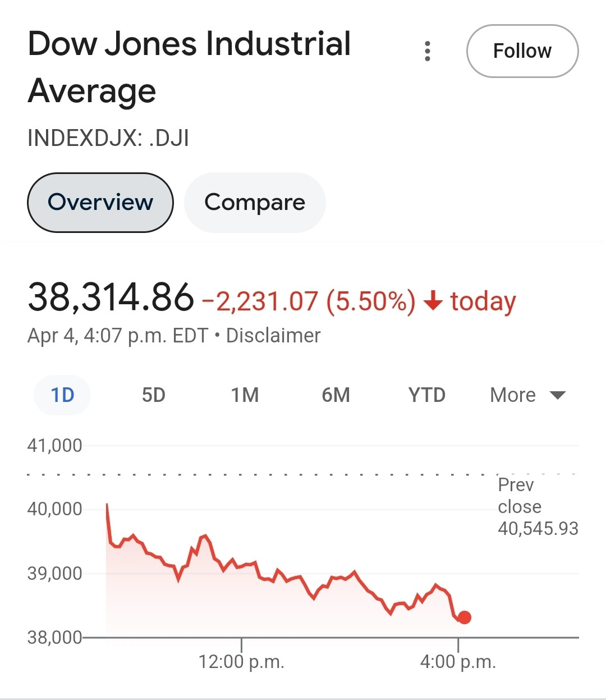Select the 1M time range

point(245,395)
